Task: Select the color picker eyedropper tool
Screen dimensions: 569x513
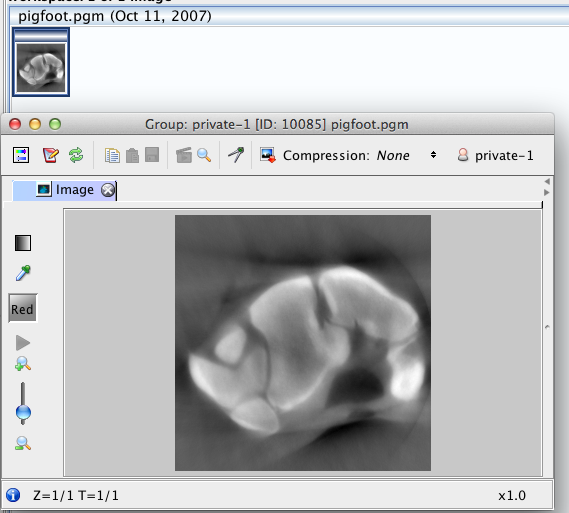Action: tap(23, 273)
